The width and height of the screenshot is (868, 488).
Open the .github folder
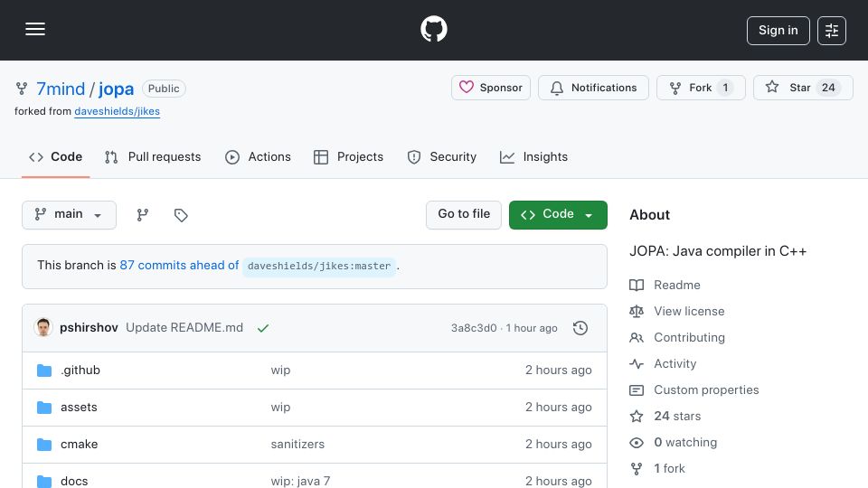(80, 371)
